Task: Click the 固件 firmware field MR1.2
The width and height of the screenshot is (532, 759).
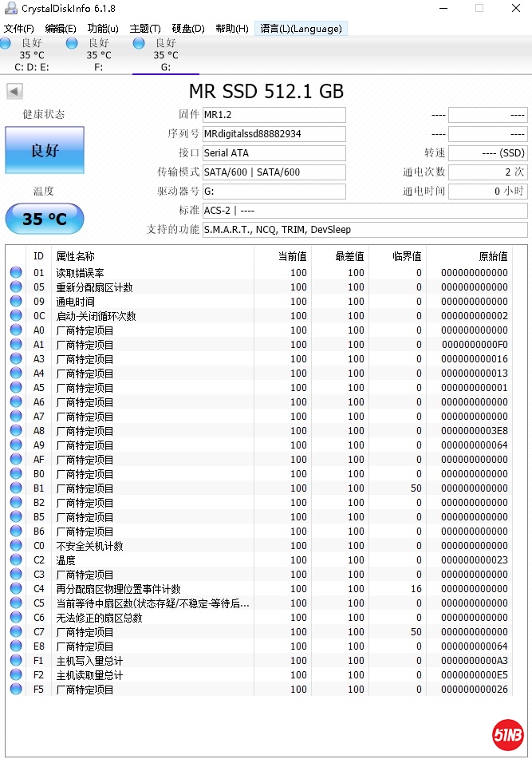Action: click(274, 115)
